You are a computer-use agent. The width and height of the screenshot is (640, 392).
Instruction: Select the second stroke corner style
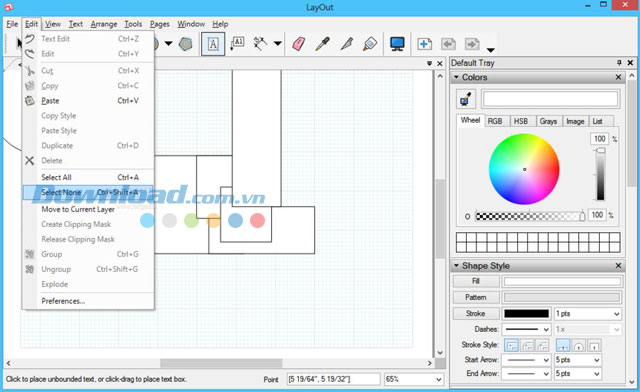coord(527,345)
